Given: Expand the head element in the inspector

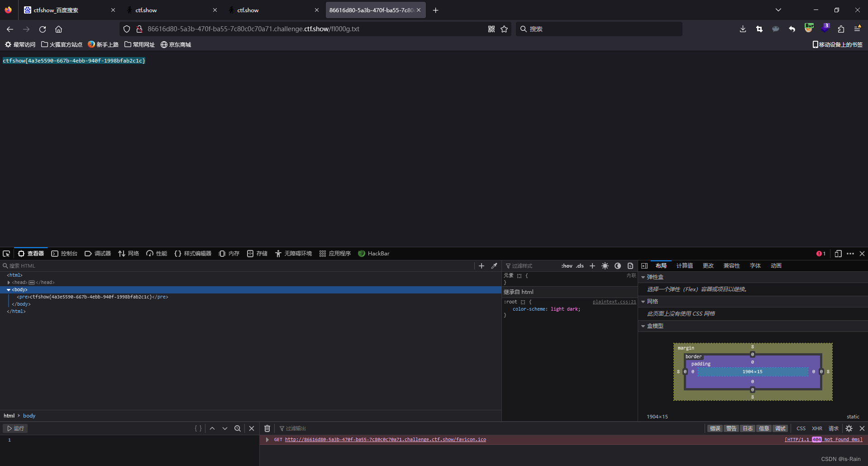Looking at the screenshot, I should tap(8, 282).
